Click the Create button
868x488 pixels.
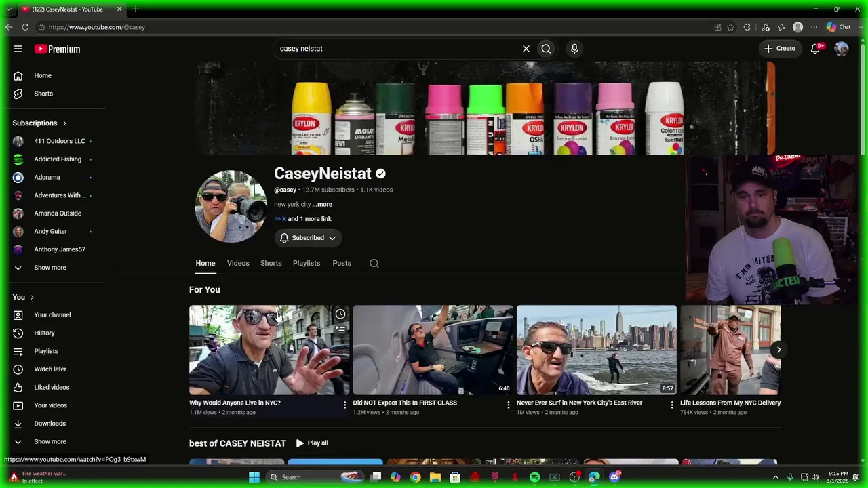tap(780, 49)
